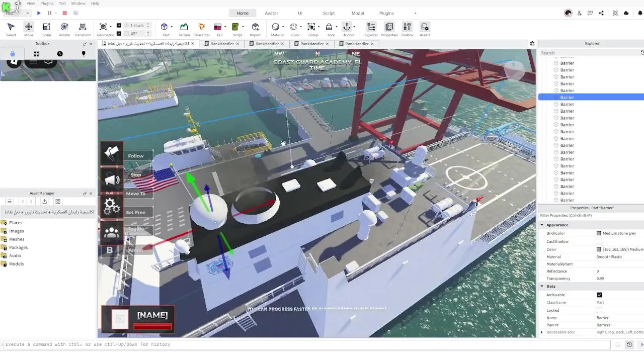
Task: Open viewport settings gear icon
Action: pos(532,44)
